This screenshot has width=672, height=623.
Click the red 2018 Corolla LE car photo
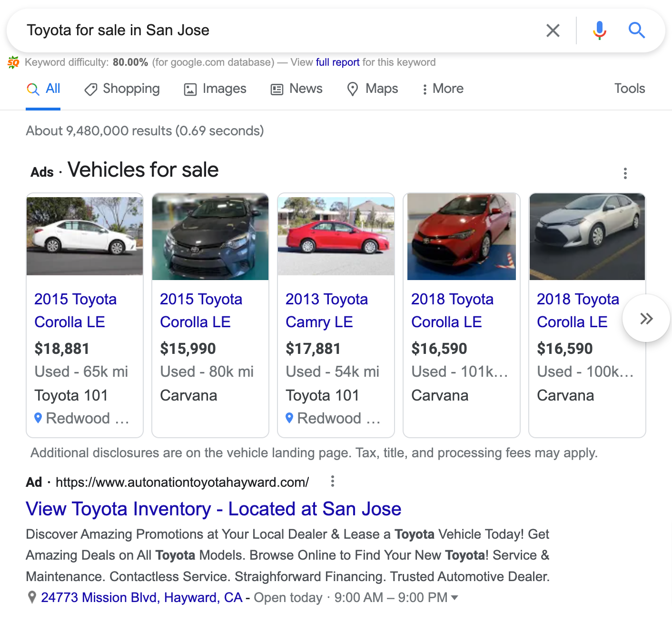(x=462, y=237)
